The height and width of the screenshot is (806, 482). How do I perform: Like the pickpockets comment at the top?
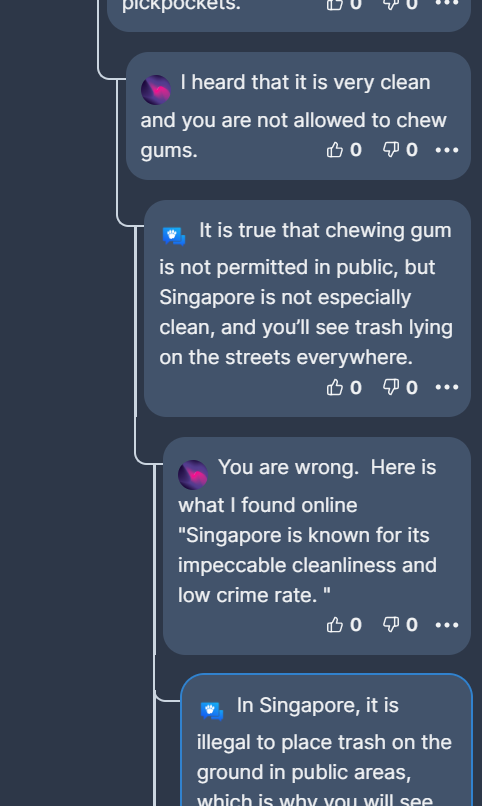click(335, 4)
